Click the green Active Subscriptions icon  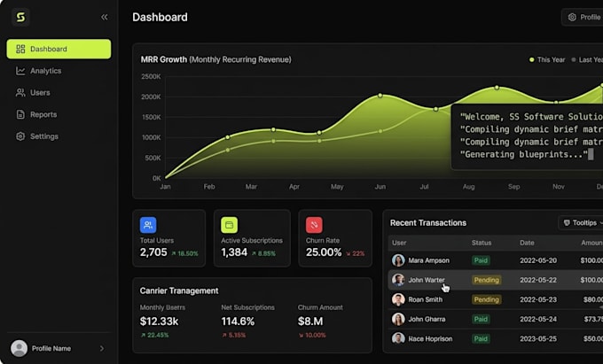229,225
